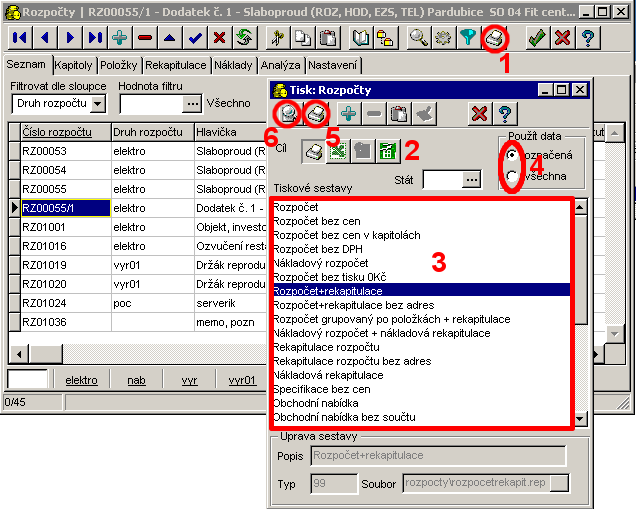
Task: Select the 'označená' data radio button
Action: click(x=513, y=156)
